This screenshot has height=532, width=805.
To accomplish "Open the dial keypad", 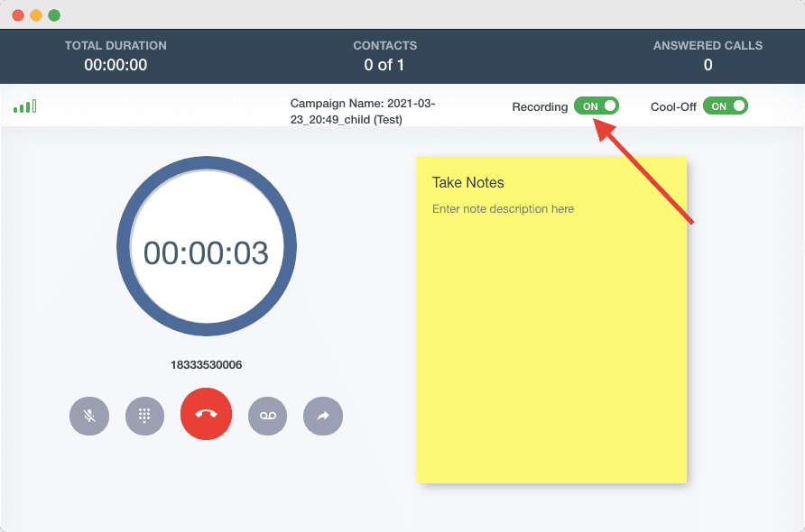I will (144, 416).
